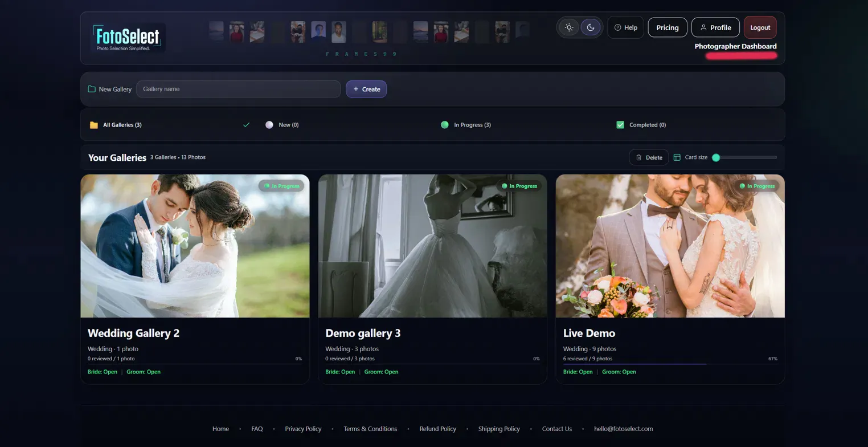The width and height of the screenshot is (868, 447).
Task: Open the Demo gallery 3 cover photo
Action: tap(432, 246)
